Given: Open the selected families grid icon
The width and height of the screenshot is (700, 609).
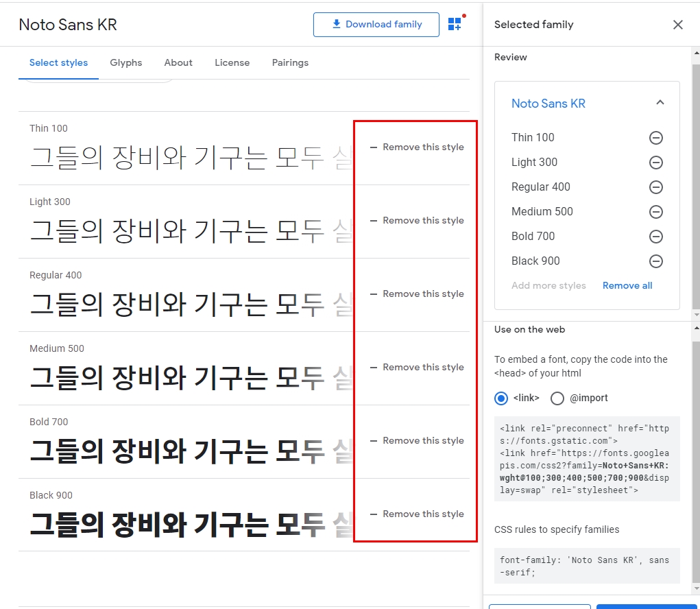Looking at the screenshot, I should (455, 24).
